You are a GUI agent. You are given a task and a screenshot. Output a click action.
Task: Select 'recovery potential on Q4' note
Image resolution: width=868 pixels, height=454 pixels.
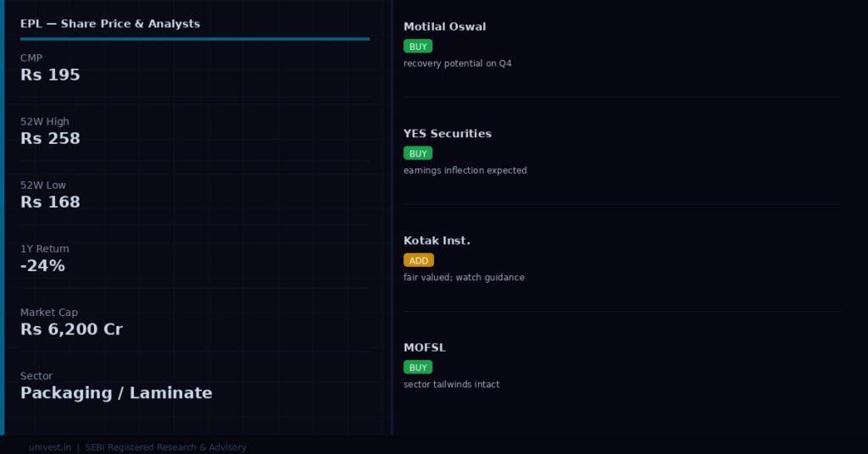click(x=457, y=64)
